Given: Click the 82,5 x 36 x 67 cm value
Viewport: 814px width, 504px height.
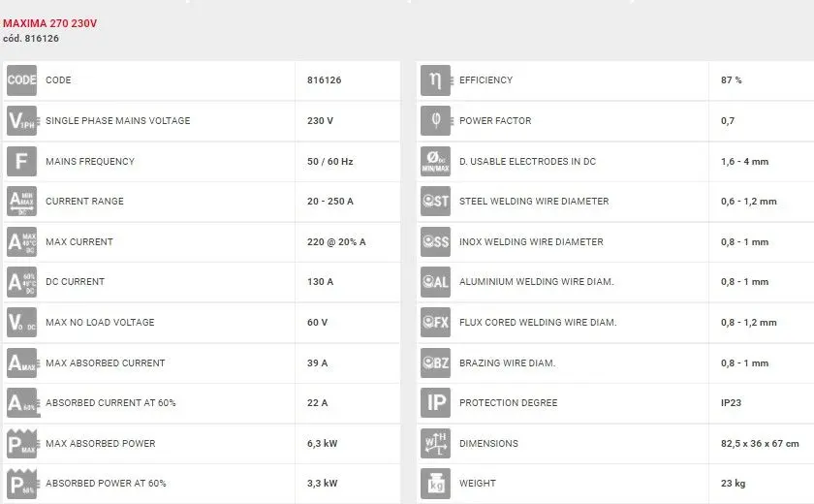Looking at the screenshot, I should [760, 444].
